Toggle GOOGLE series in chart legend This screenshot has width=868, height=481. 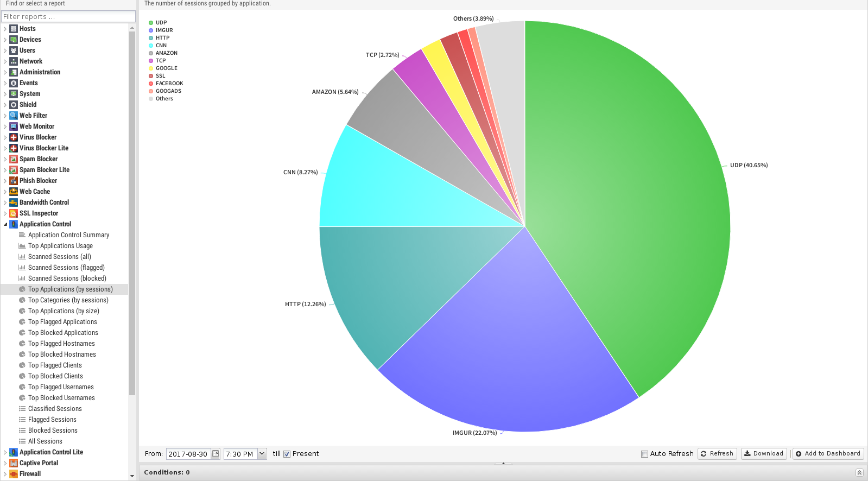(x=163, y=68)
